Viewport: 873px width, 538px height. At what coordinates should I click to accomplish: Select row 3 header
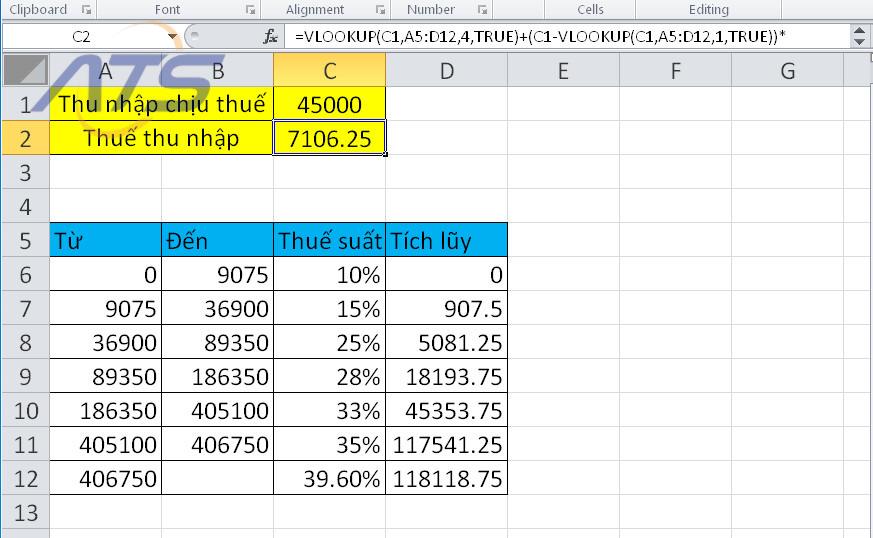click(24, 173)
